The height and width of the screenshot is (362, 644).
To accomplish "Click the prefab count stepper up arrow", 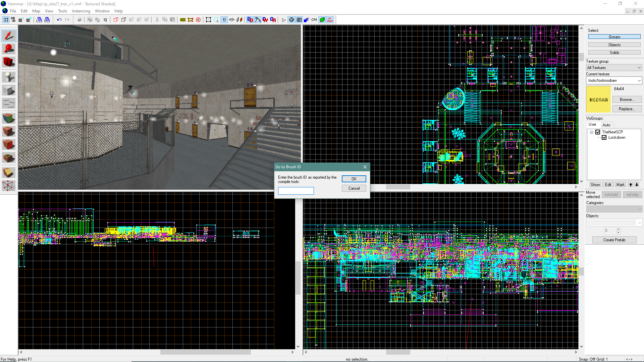I will click(618, 229).
